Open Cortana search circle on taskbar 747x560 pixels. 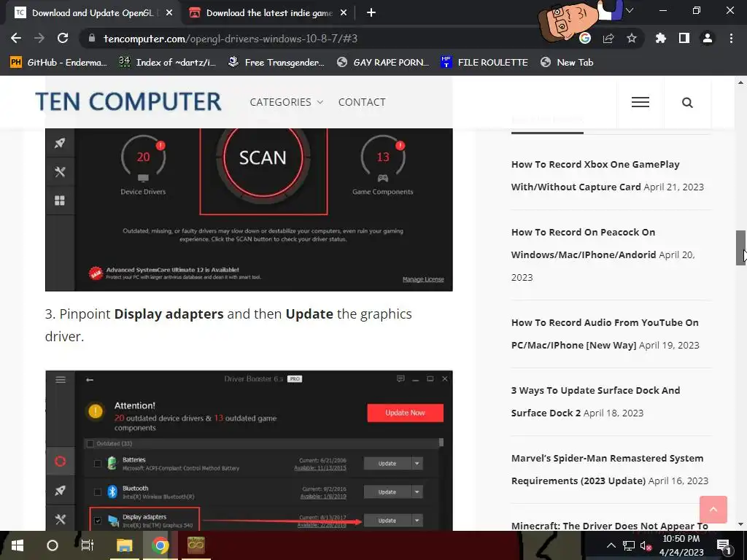(53, 545)
